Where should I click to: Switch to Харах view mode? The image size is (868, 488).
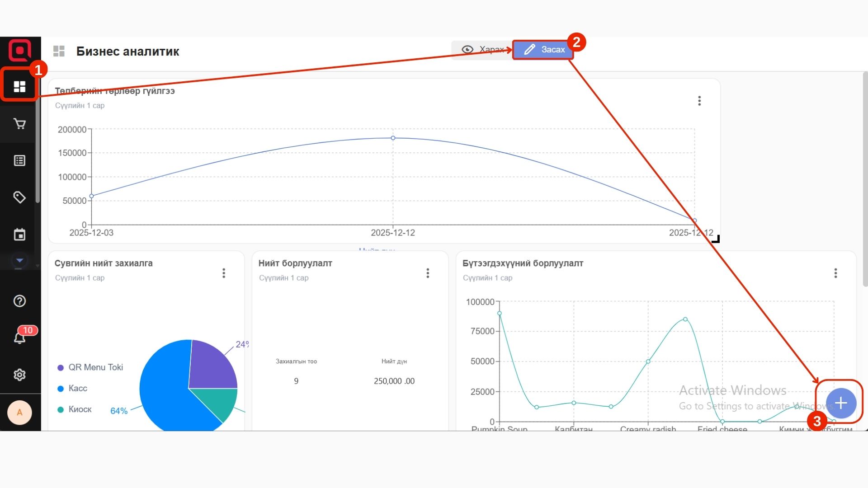(482, 49)
